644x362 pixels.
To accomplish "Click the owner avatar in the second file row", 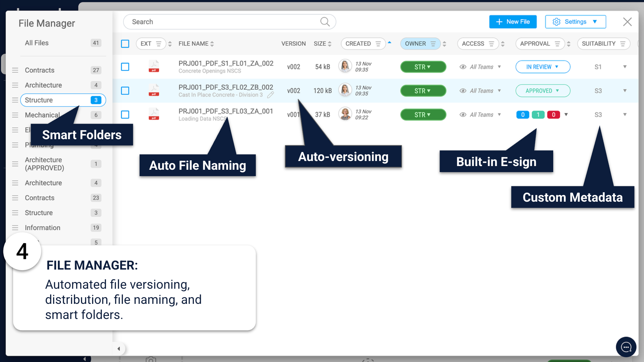I will [345, 90].
